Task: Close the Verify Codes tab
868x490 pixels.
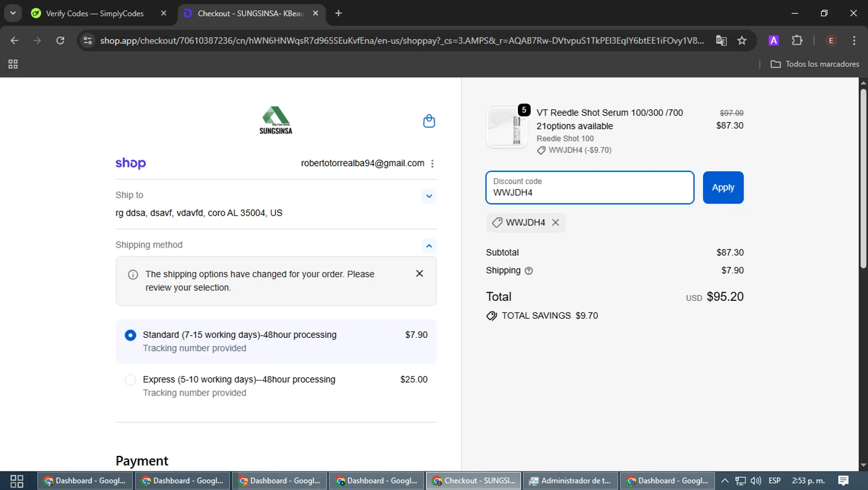Action: (164, 13)
